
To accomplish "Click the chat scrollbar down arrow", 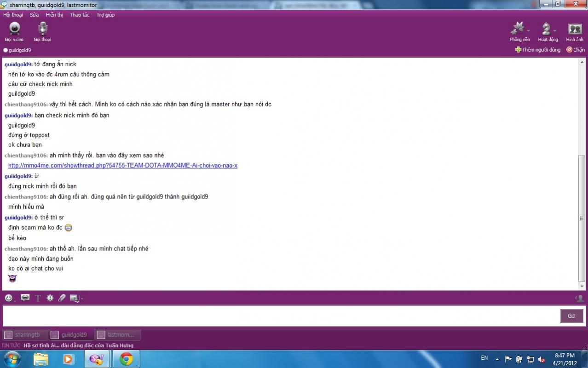I will (x=582, y=286).
